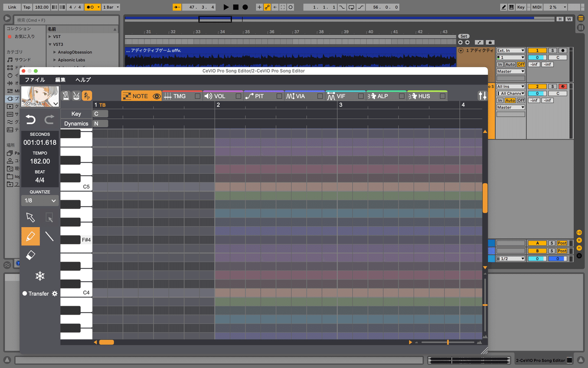Image resolution: width=588 pixels, height=368 pixels.
Task: Select the arrow selection tool in CeVIO
Action: (30, 217)
